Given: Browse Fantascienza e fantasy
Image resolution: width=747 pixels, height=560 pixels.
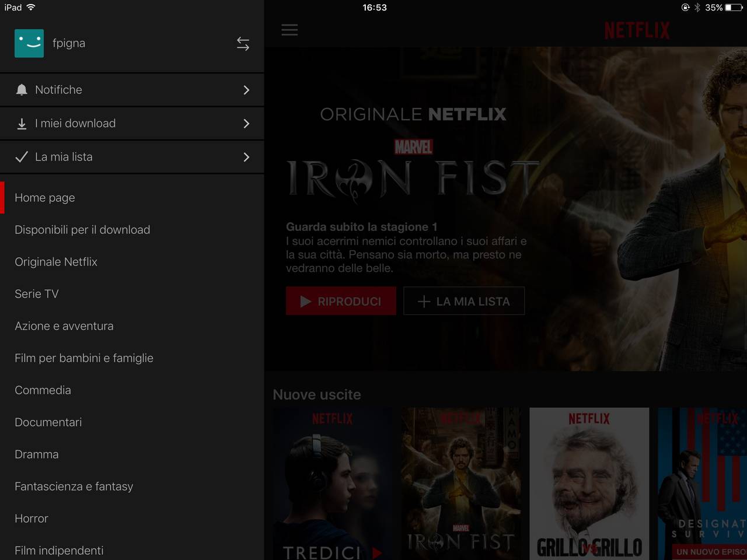Looking at the screenshot, I should click(132, 487).
